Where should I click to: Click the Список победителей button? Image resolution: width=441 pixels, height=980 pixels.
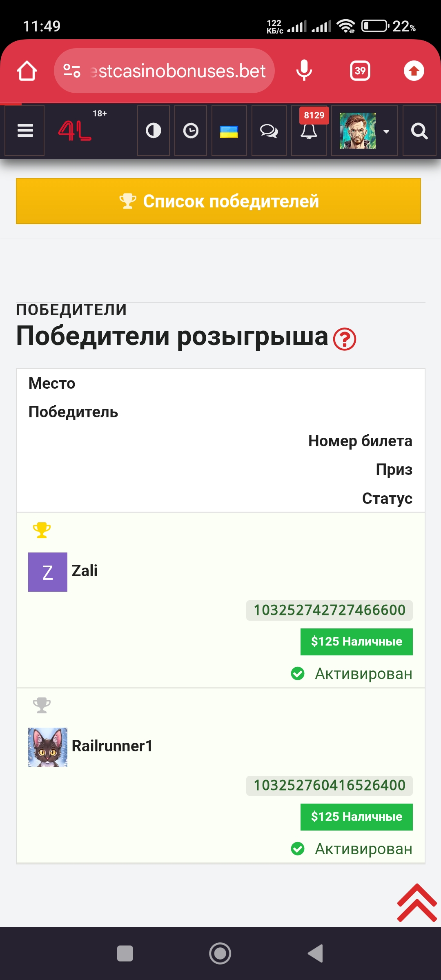coord(218,201)
